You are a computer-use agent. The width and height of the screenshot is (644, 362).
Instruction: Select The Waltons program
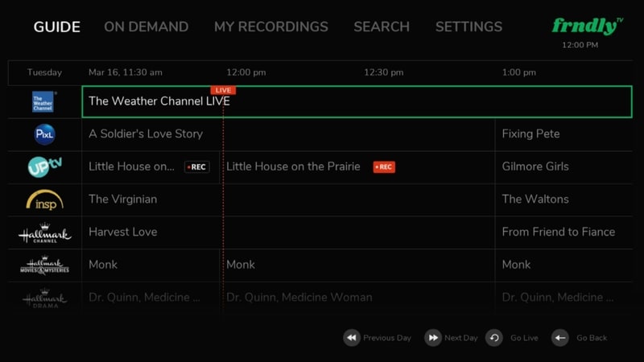point(564,200)
